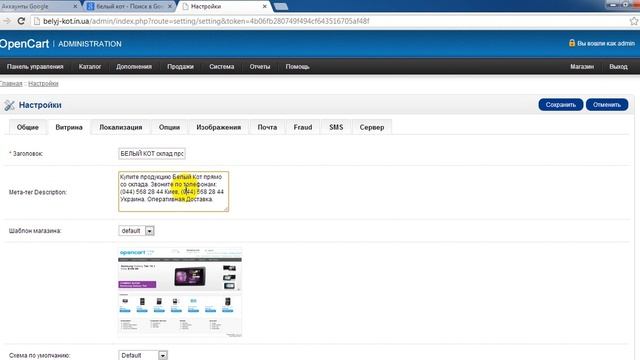Open the Опции tab
The image size is (640, 360).
[169, 127]
